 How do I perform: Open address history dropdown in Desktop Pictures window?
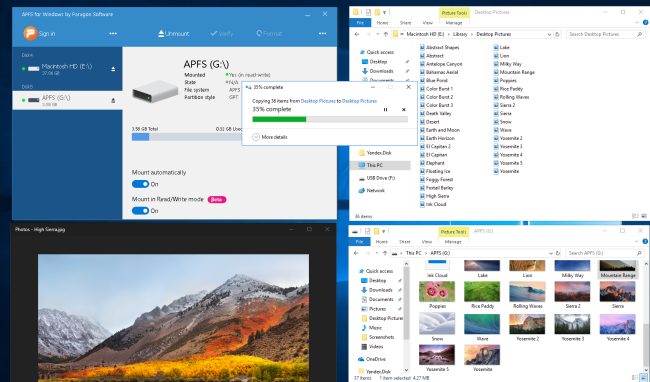pyautogui.click(x=549, y=34)
